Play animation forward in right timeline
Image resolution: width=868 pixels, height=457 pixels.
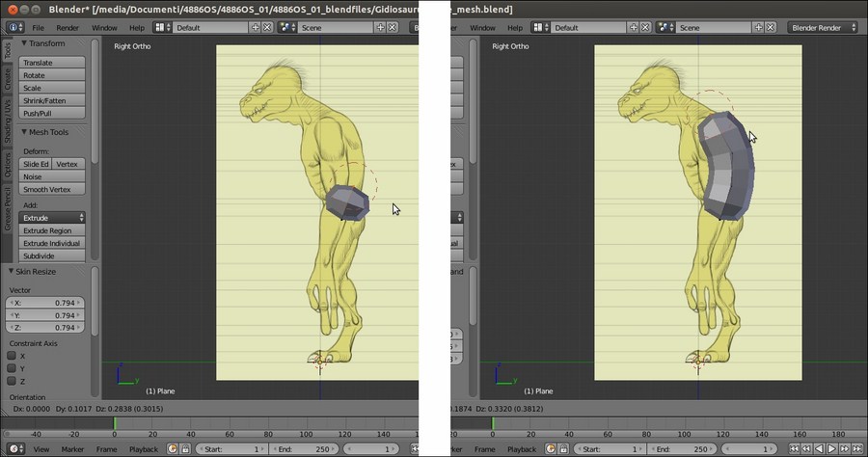(832, 448)
